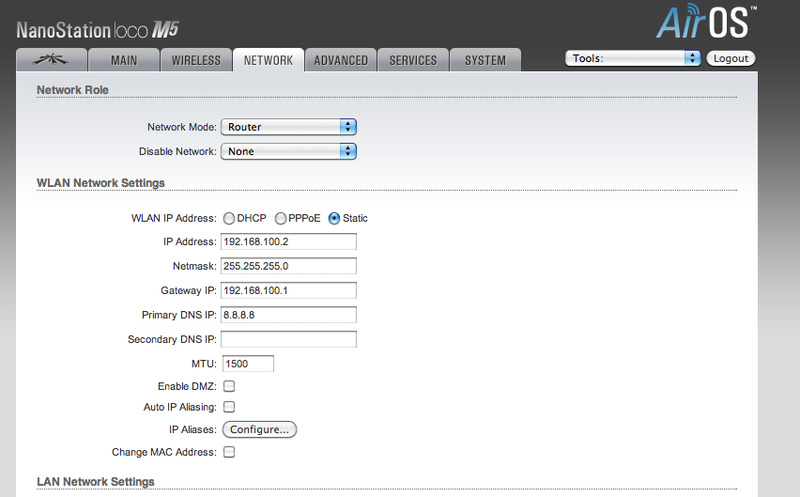Switch to the MAIN tab
Viewport: 800px width, 497px height.
(123, 60)
